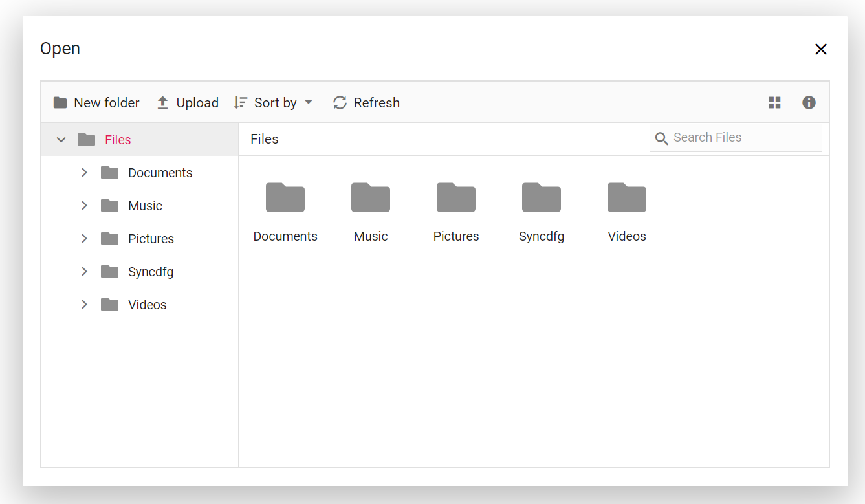Click the New folder toolbar icon
Viewport: 865px width, 504px height.
point(60,103)
